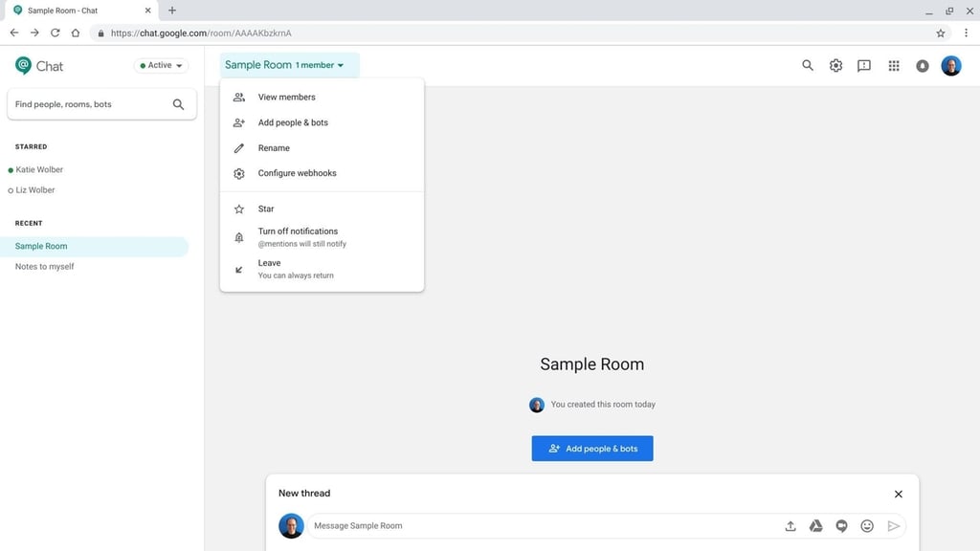Viewport: 980px width, 551px height.
Task: Select View members menu entry
Action: [322, 97]
